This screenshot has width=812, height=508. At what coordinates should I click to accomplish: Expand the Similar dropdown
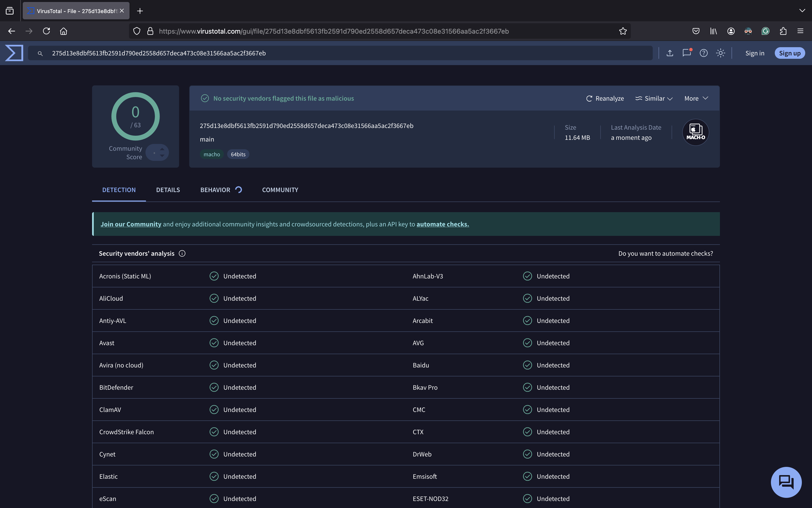(x=654, y=98)
